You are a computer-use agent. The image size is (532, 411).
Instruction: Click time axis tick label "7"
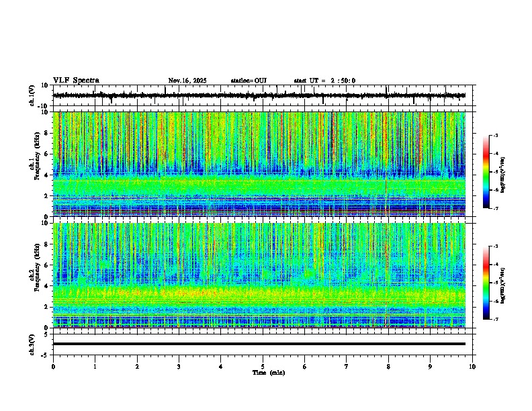[x=347, y=367]
